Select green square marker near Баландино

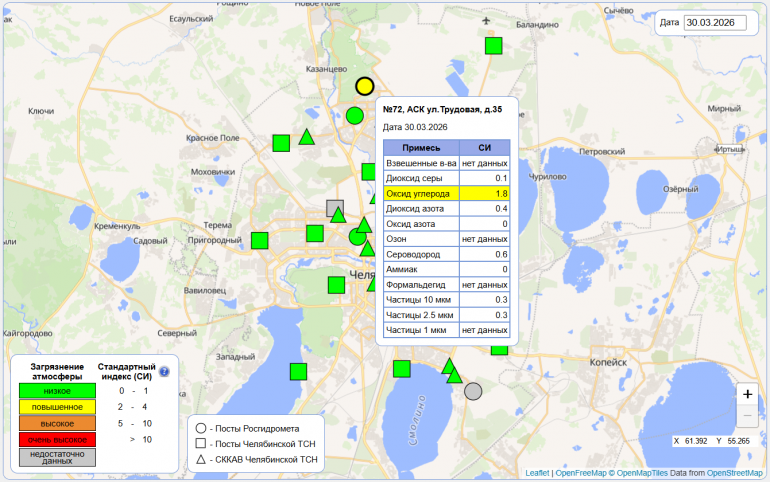[493, 45]
